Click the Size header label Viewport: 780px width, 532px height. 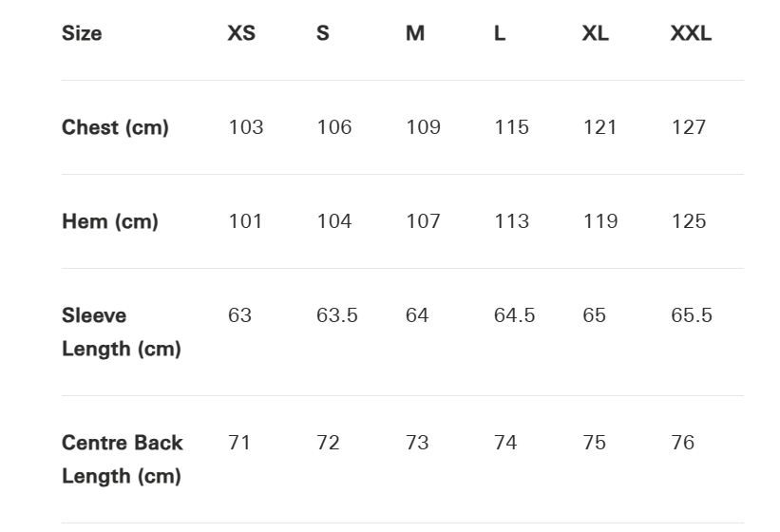pyautogui.click(x=82, y=33)
